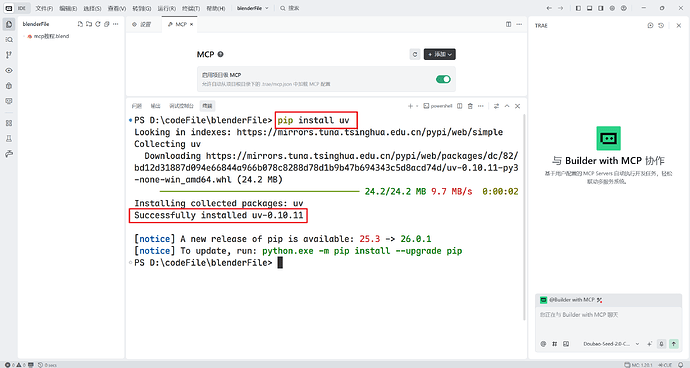The image size is (690, 368).
Task: Click the eye icon in the activity bar
Action: (x=9, y=70)
